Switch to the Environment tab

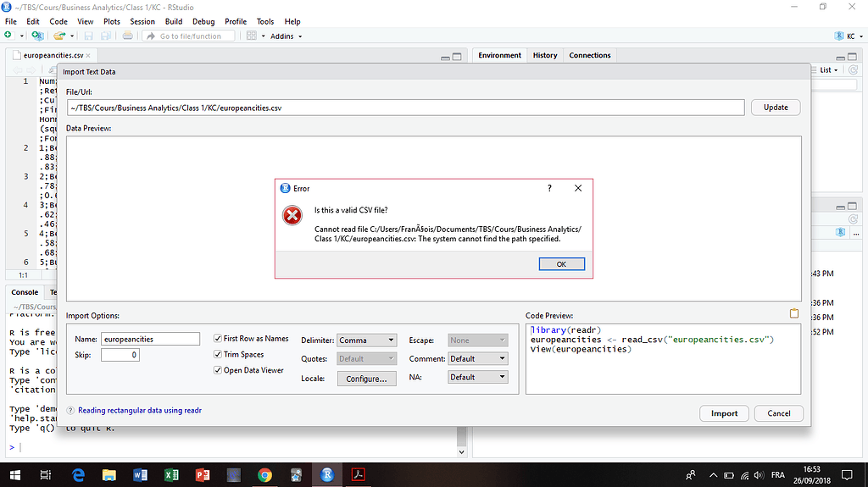(499, 55)
